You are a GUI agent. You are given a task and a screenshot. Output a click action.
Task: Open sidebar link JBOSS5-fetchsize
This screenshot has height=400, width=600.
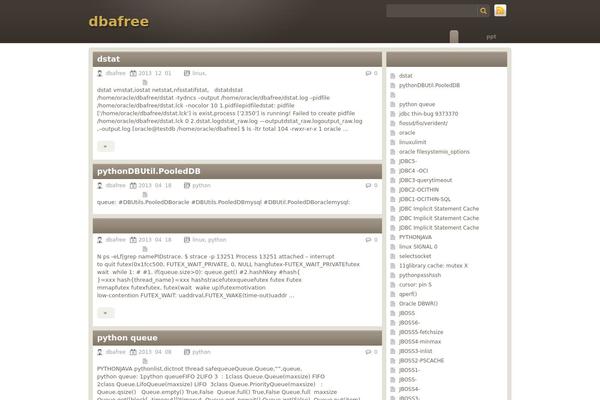(x=421, y=332)
